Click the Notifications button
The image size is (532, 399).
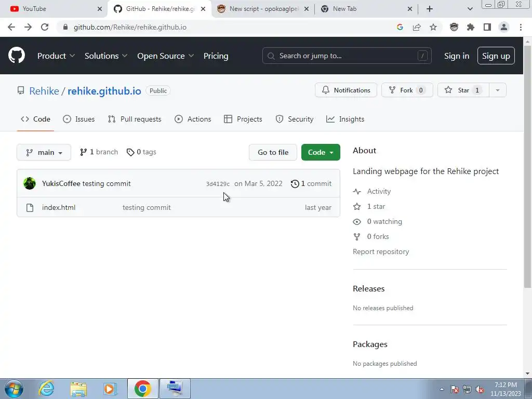[x=345, y=90]
